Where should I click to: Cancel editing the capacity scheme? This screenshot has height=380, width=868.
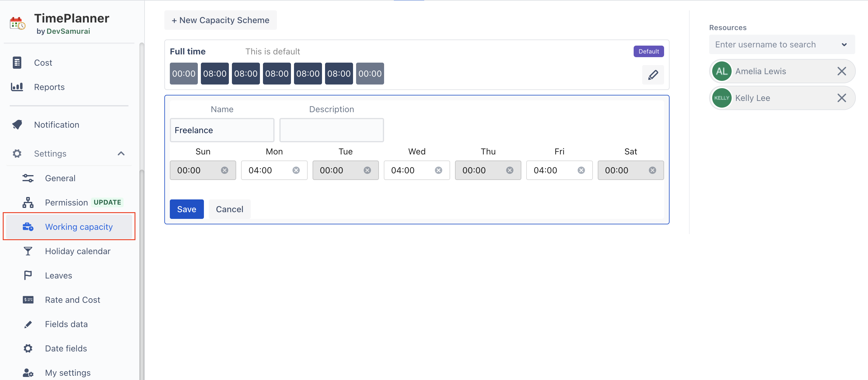(229, 209)
